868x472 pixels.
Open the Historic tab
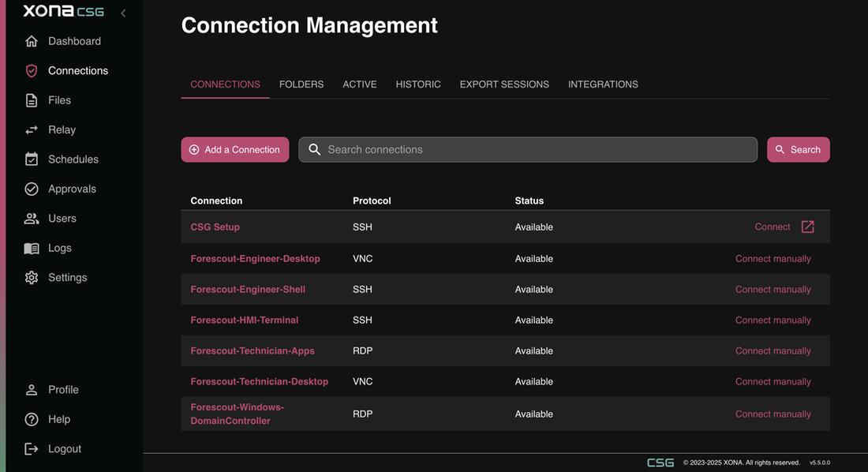(x=418, y=84)
